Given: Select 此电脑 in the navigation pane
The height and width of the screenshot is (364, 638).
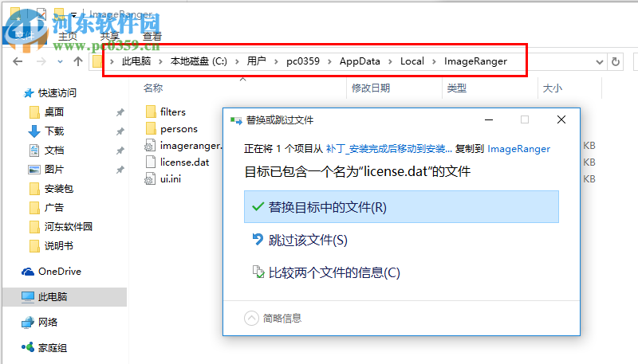Looking at the screenshot, I should [x=53, y=297].
